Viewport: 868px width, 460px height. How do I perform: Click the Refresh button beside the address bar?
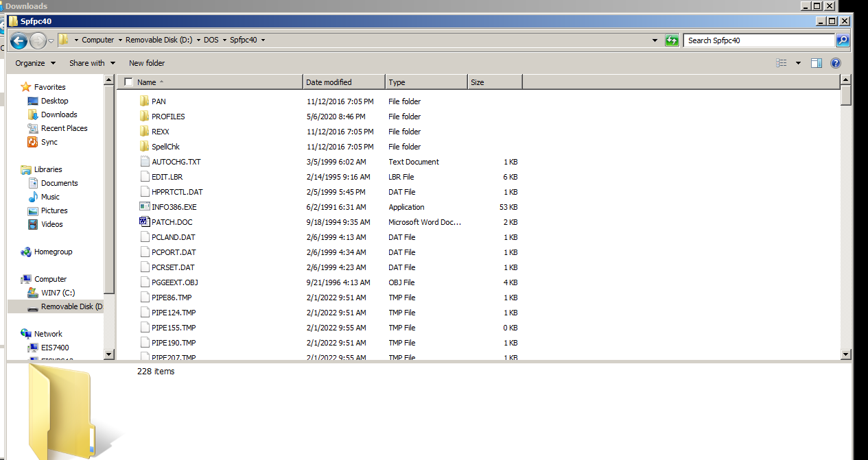pos(672,40)
